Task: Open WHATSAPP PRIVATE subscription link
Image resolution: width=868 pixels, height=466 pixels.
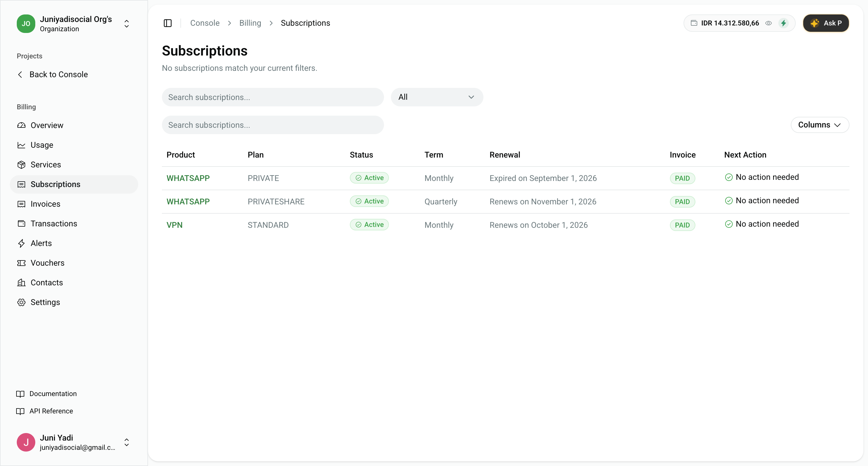Action: coord(188,178)
